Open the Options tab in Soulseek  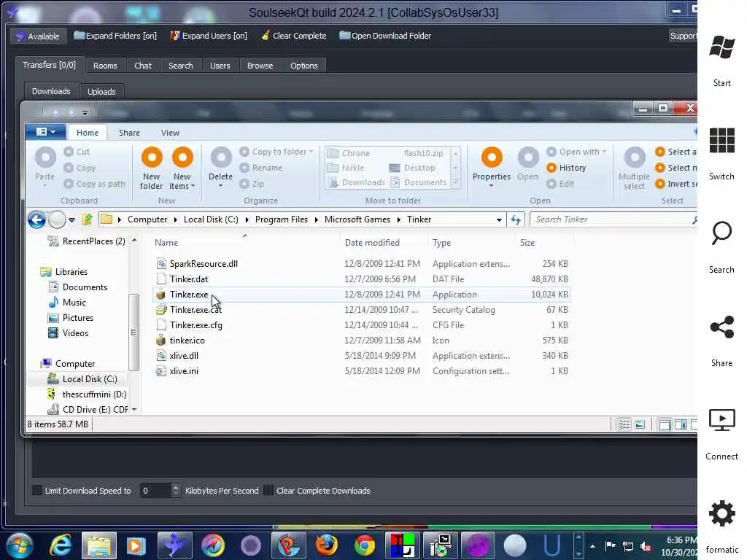[x=304, y=66]
